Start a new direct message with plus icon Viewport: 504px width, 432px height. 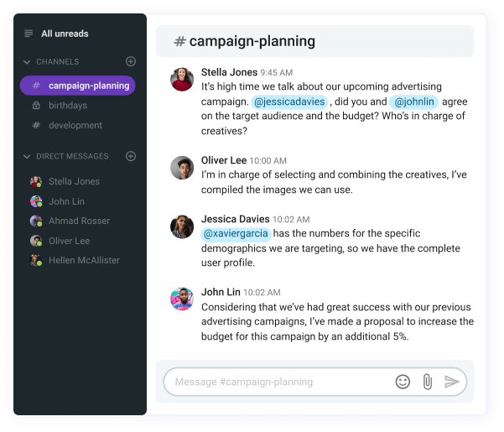pyautogui.click(x=131, y=156)
